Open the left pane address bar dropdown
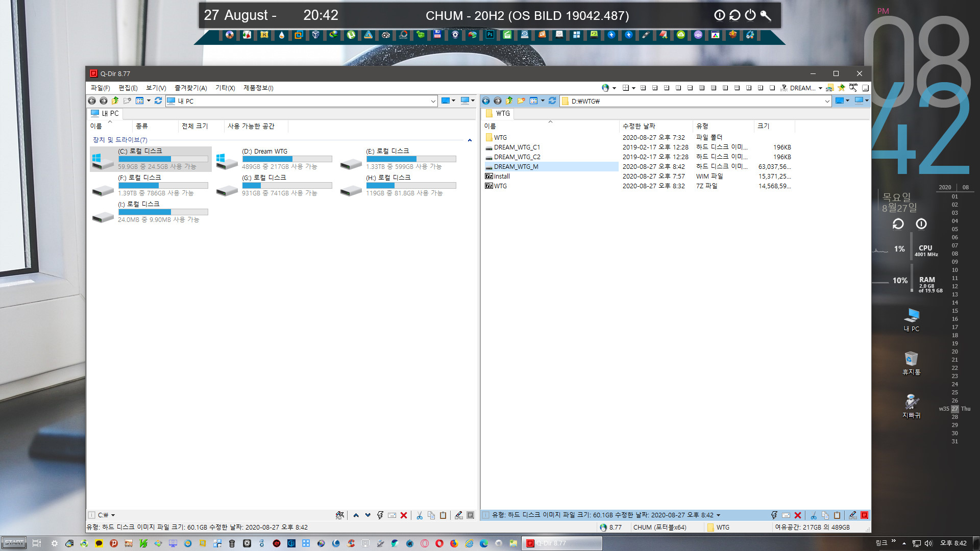Screen dimensions: 980x551 point(433,101)
